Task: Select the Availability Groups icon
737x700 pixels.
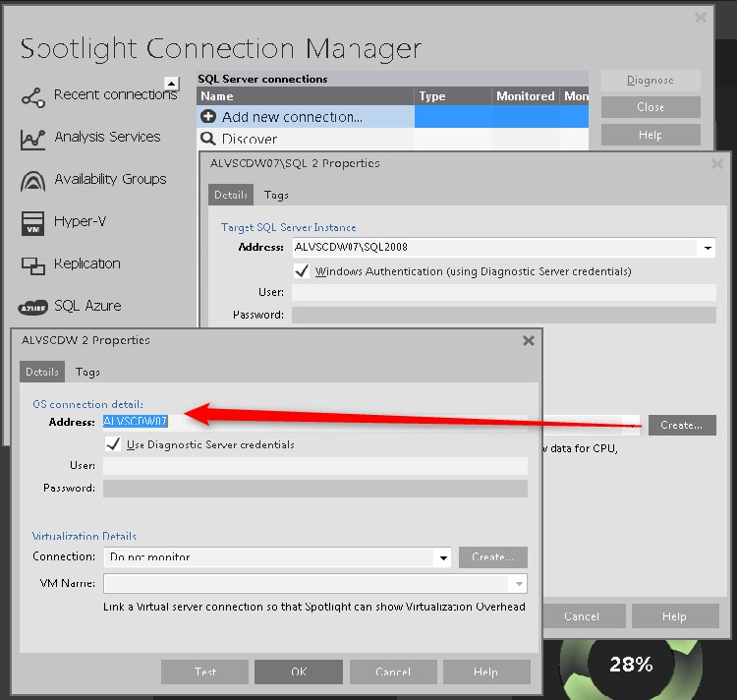Action: click(32, 181)
